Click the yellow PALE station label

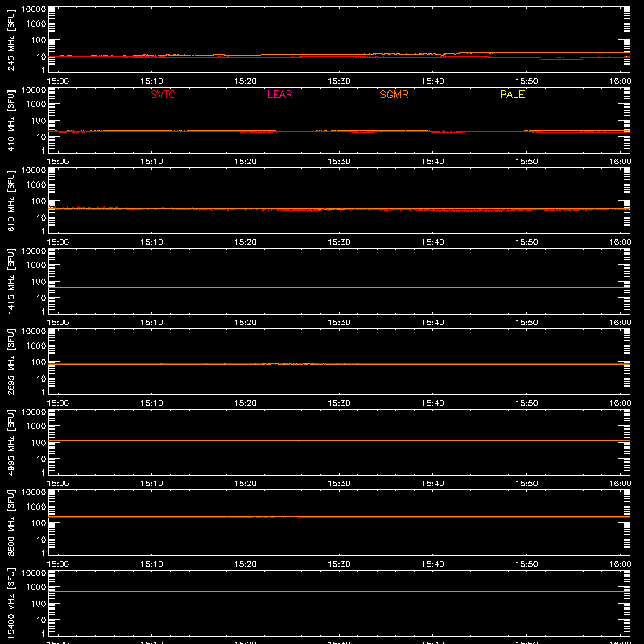point(512,94)
